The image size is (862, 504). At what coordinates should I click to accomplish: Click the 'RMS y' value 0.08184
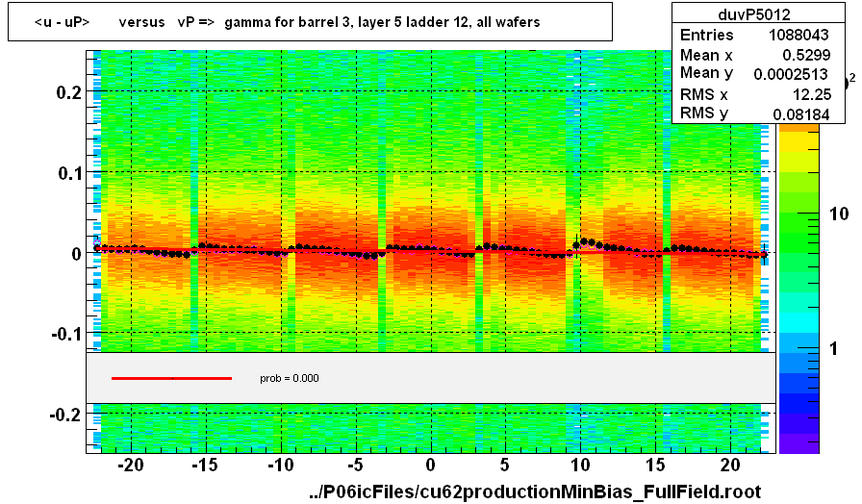tap(801, 113)
